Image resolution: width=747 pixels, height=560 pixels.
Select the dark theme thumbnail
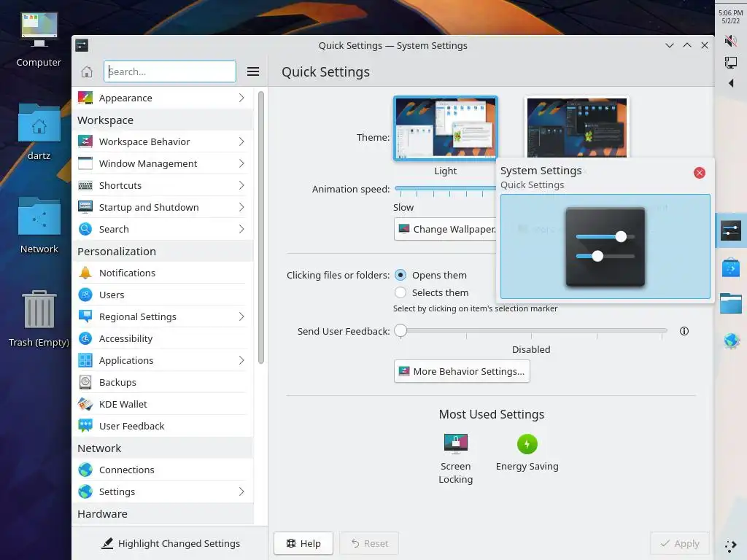point(576,127)
